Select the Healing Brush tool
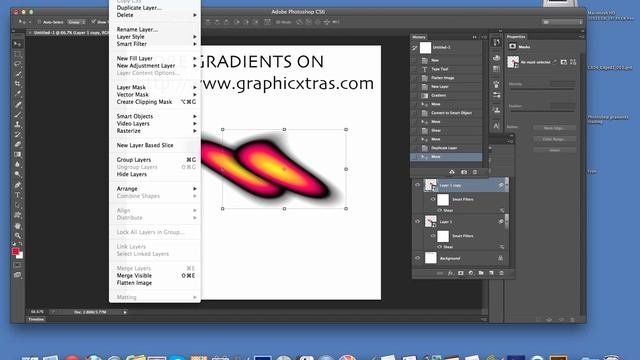Screen dimensions: 640x360 (x=18, y=104)
